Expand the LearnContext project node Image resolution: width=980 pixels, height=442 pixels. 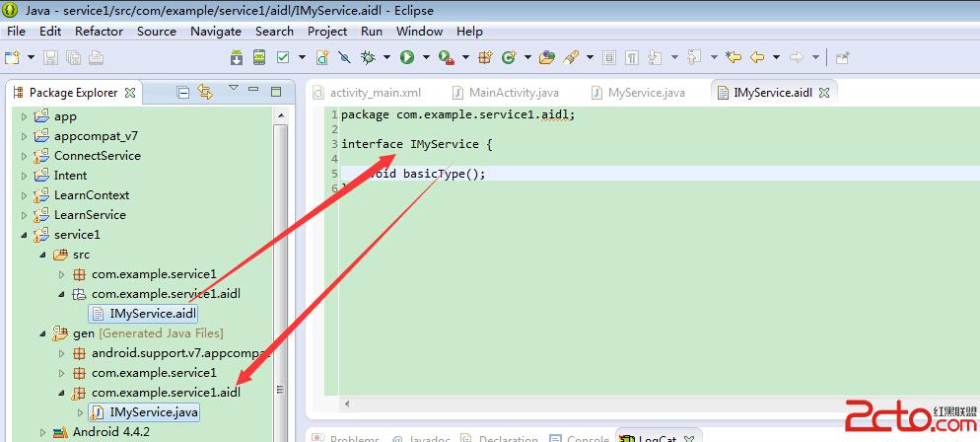[x=24, y=195]
